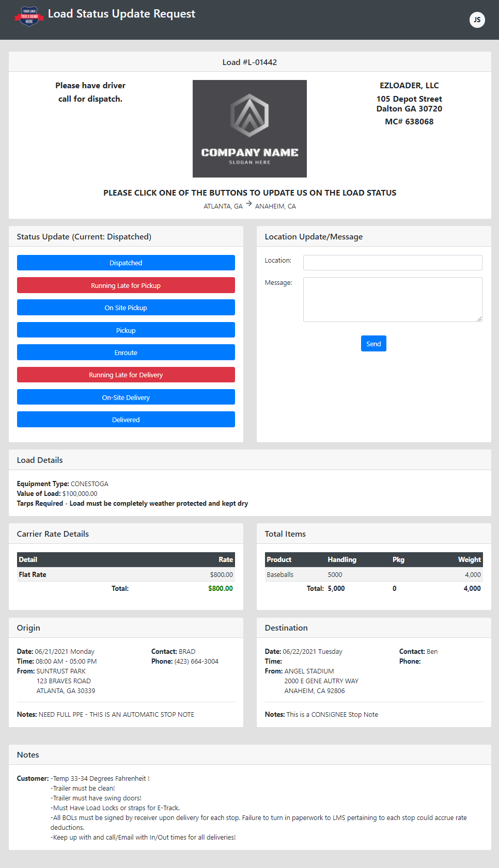Click the ATLANTA, GA route label
499x868 pixels.
pos(223,205)
